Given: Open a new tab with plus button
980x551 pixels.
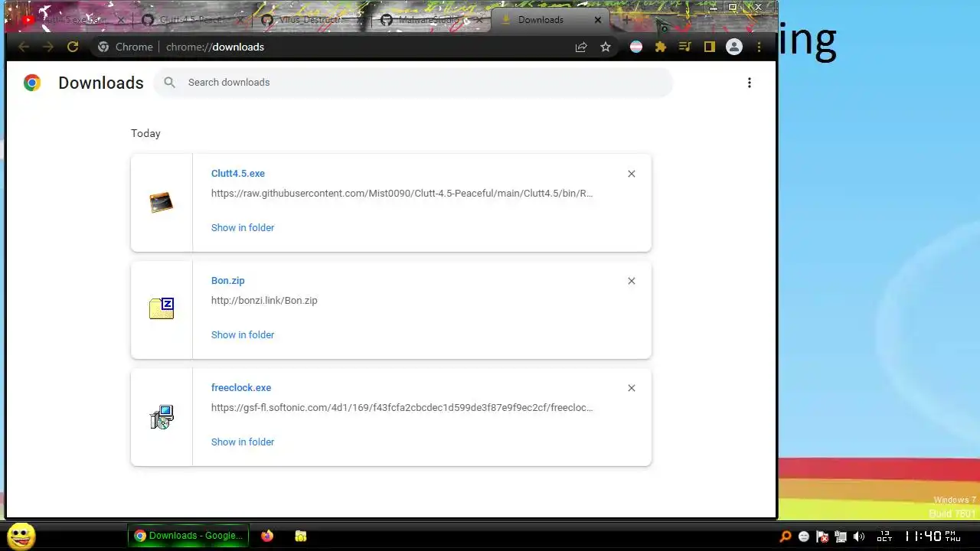Looking at the screenshot, I should click(627, 19).
